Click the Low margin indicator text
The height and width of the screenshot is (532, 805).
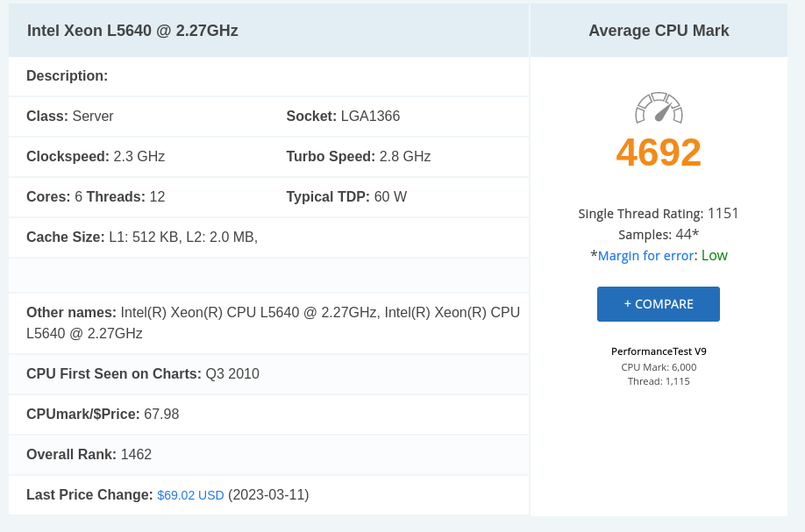tap(715, 256)
